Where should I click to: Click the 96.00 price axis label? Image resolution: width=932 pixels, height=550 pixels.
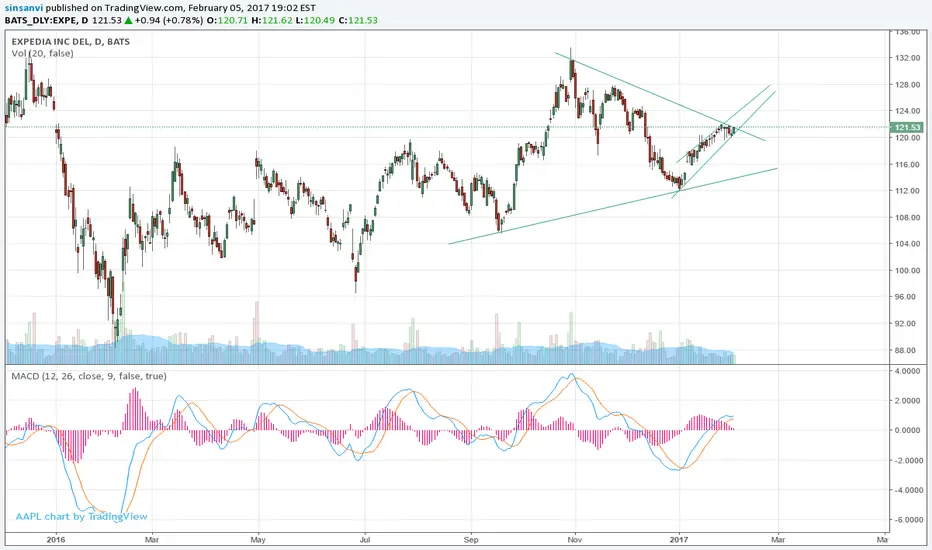[905, 297]
